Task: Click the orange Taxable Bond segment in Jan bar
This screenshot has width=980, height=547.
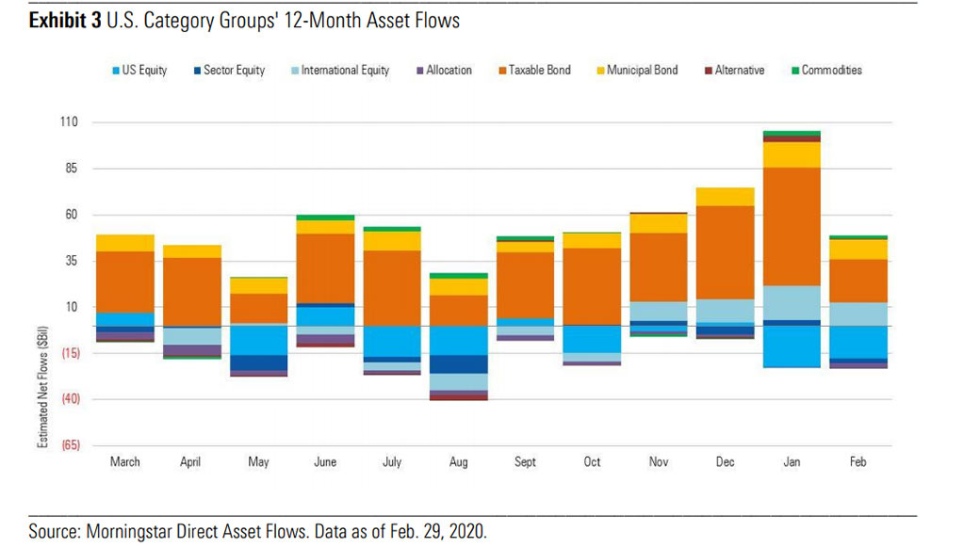Action: point(792,226)
